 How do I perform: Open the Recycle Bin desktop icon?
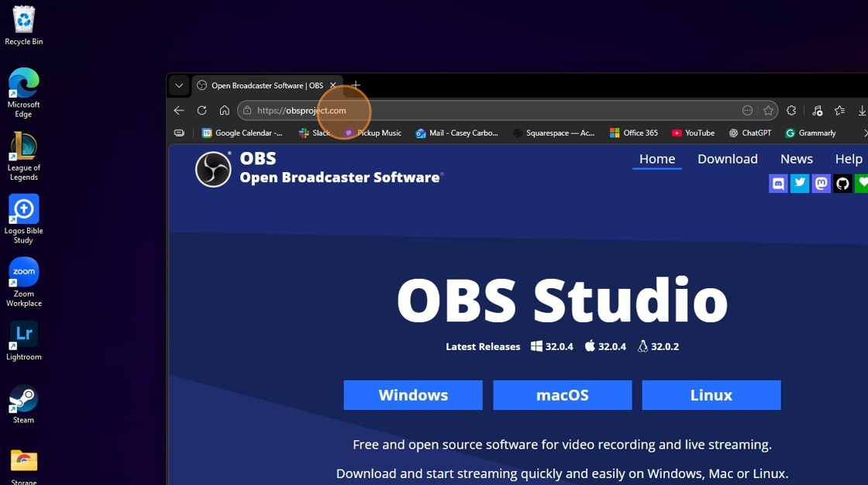(x=23, y=26)
